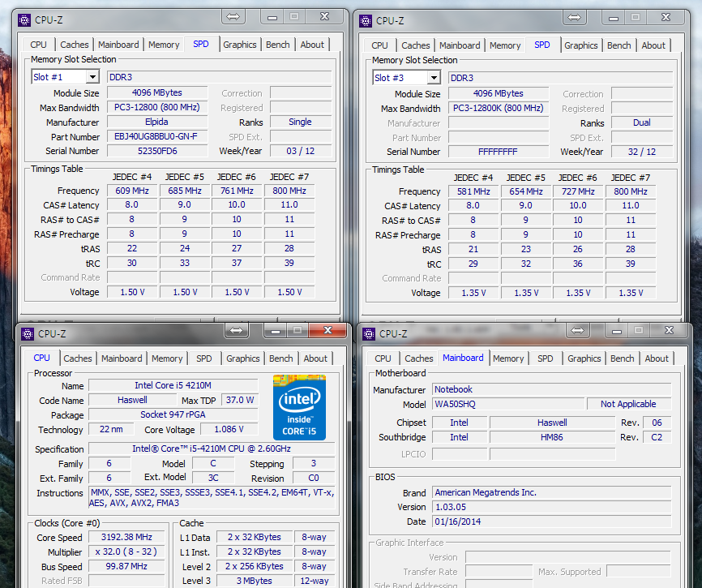Click the double-arrow button in the Slot #3 window title bar
Viewport: 702px width, 588px height.
click(574, 18)
